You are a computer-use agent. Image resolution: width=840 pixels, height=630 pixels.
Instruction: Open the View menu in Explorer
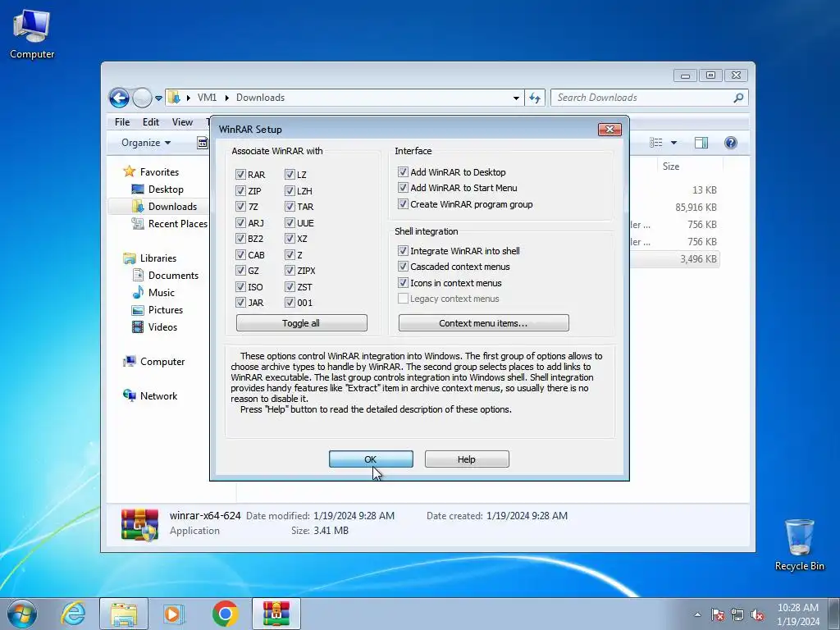tap(182, 122)
